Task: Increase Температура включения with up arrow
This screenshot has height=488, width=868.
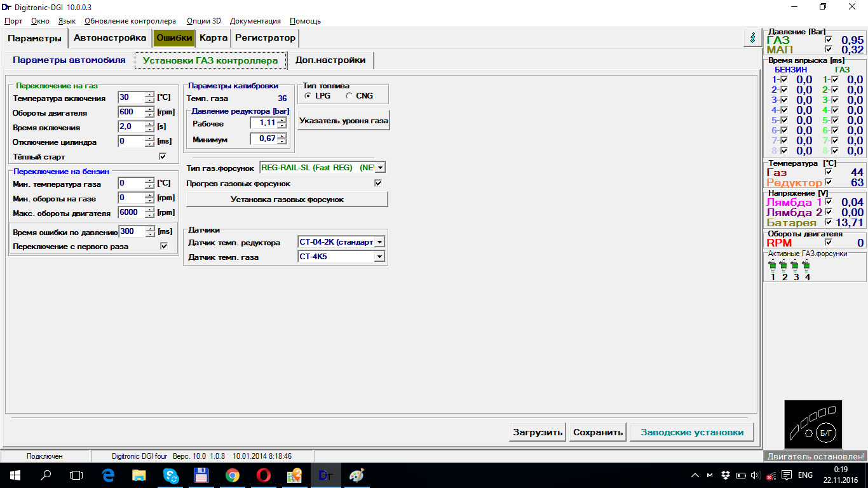Action: [x=149, y=95]
